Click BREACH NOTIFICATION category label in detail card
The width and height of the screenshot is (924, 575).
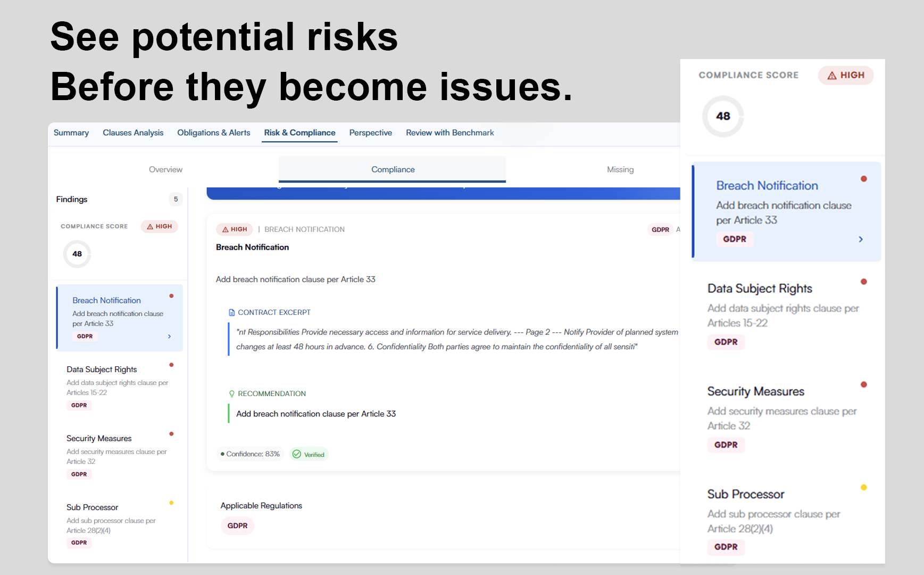[304, 229]
